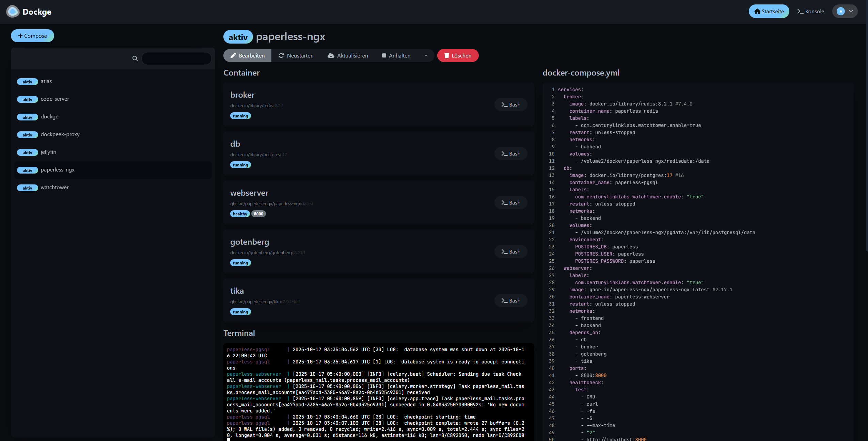
Task: Open Bash terminal for broker container
Action: tap(510, 105)
